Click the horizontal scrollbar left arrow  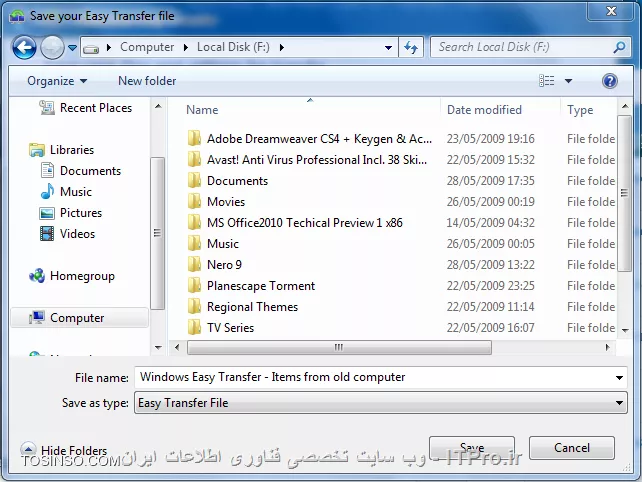tap(177, 348)
